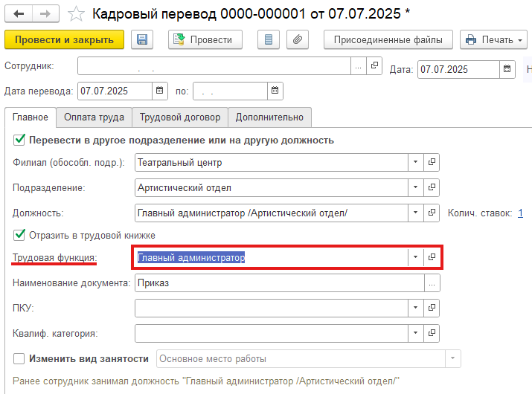532x394 pixels.
Task: Click the Филиал field 'Театральный центр'
Action: click(272, 162)
